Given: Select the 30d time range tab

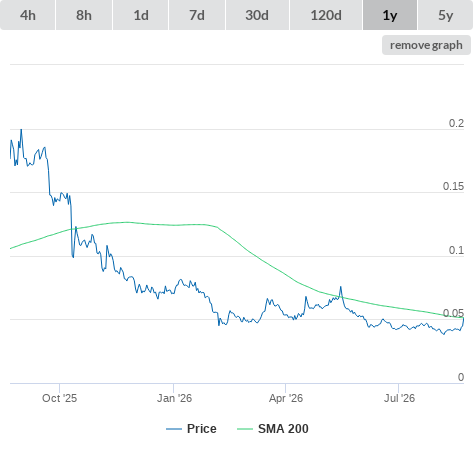Looking at the screenshot, I should click(x=257, y=15).
